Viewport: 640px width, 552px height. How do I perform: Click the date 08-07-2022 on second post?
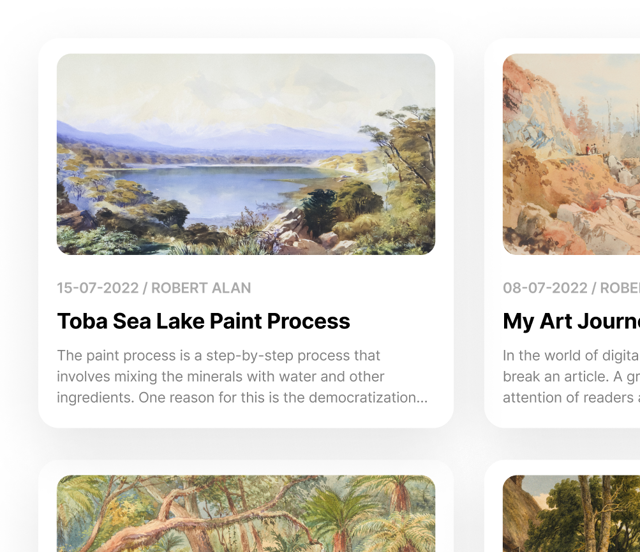click(x=545, y=288)
